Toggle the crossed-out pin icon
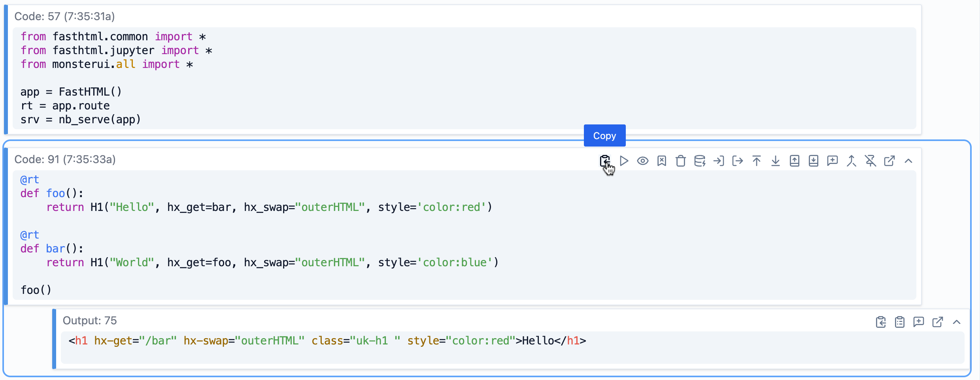The width and height of the screenshot is (980, 380). tap(870, 161)
